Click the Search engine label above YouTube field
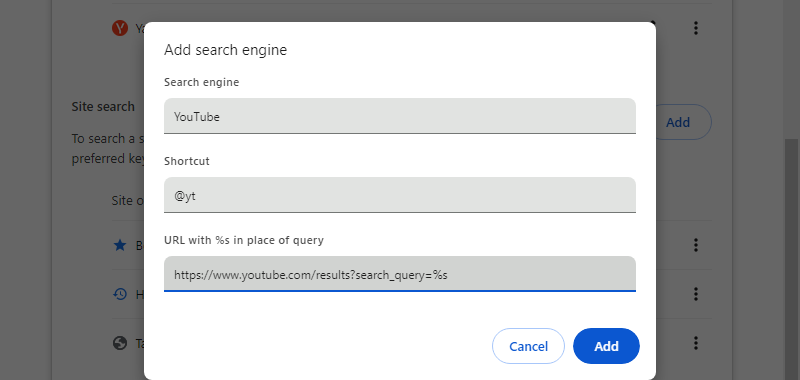Image resolution: width=800 pixels, height=380 pixels. (x=202, y=82)
